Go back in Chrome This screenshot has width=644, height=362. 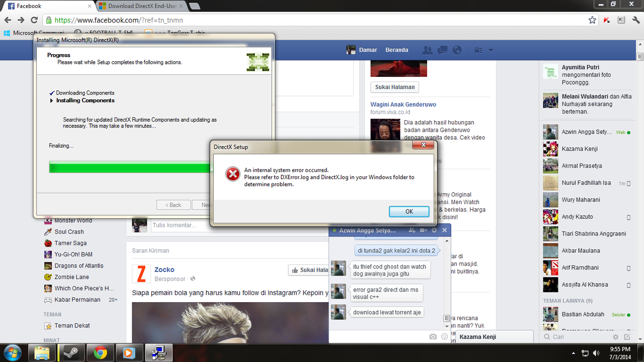[8, 20]
